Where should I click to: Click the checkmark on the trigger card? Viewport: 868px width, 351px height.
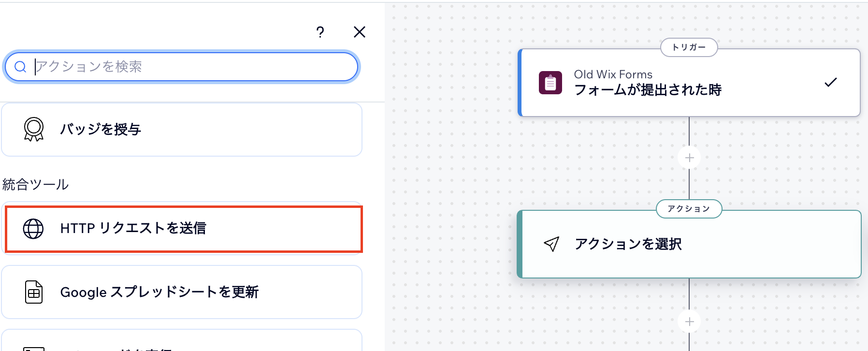(830, 83)
